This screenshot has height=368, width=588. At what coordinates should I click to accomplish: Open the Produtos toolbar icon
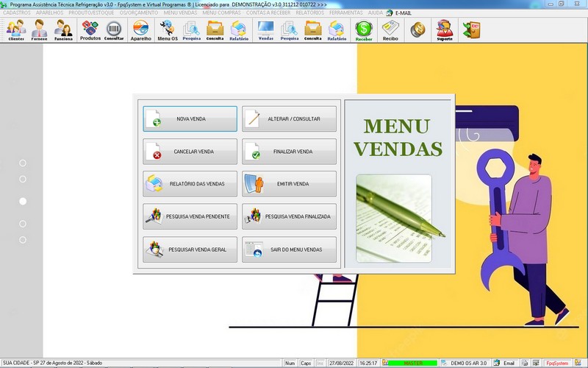90,30
